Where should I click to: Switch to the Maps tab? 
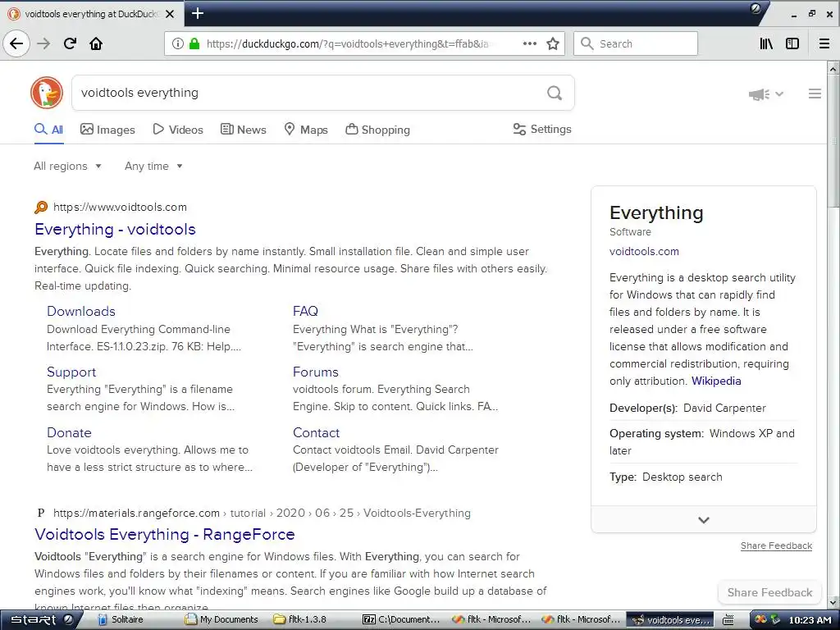(306, 130)
